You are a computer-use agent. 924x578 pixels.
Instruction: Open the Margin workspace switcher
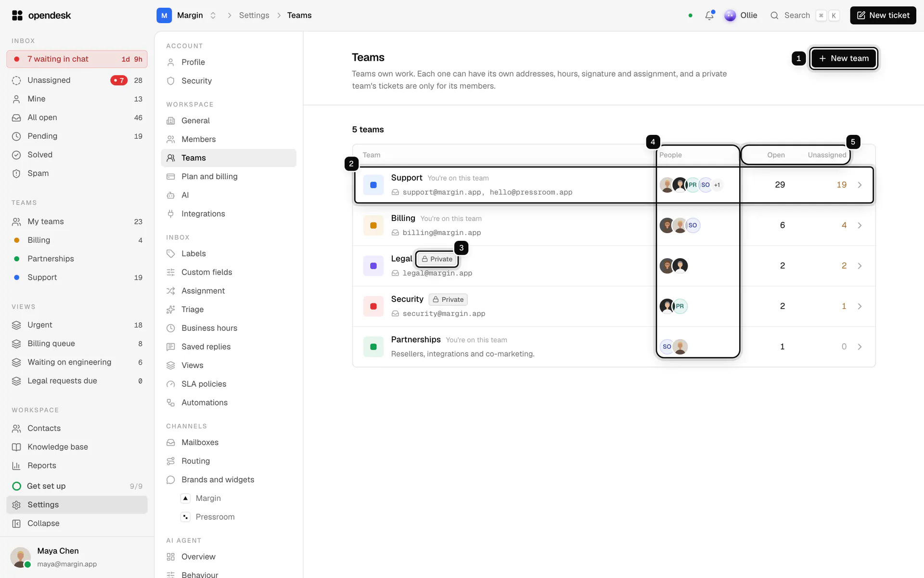tap(186, 15)
